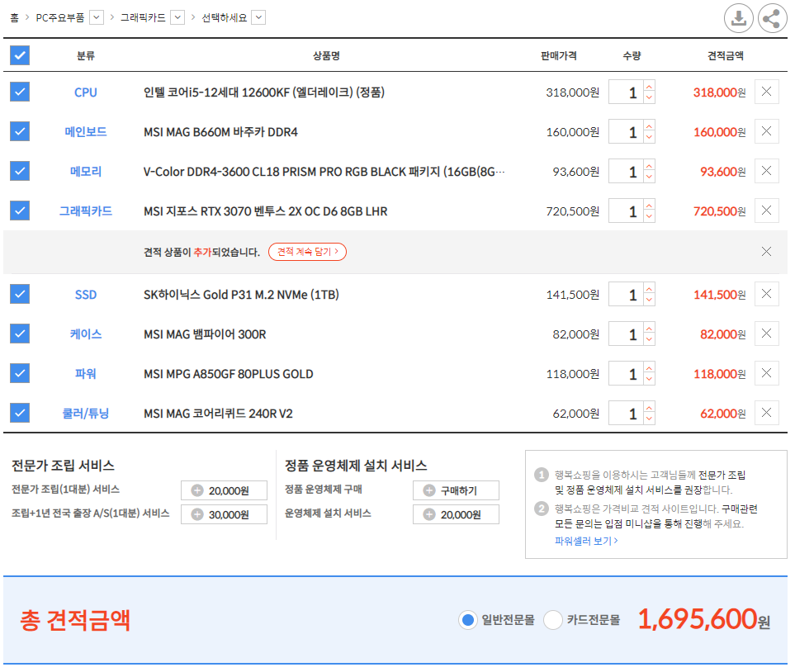Open product V-Color DDR4-3600 CL18 PRISM PRO

[x=324, y=172]
